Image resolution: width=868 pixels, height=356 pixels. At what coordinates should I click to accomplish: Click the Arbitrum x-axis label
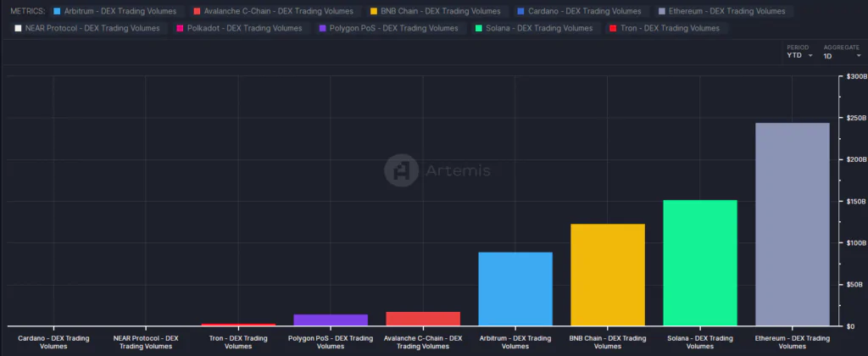pos(515,342)
